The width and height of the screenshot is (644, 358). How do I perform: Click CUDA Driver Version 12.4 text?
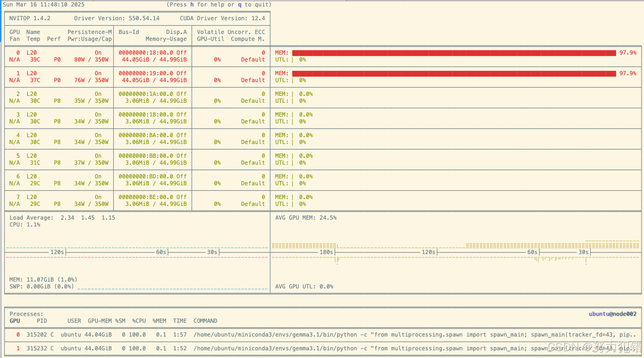point(222,18)
